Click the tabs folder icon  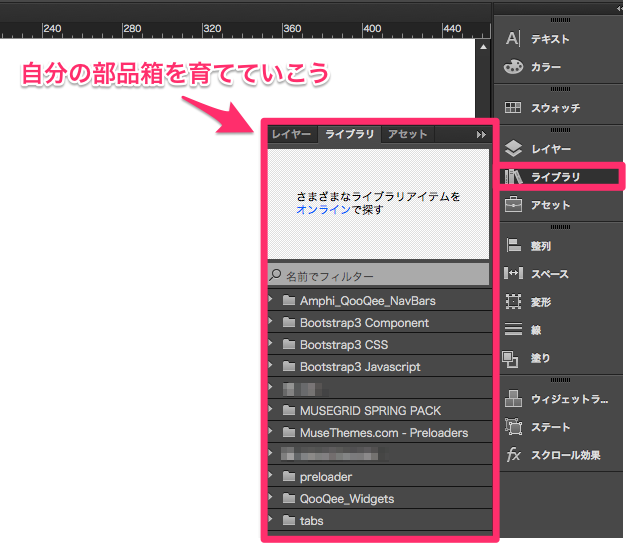click(289, 520)
